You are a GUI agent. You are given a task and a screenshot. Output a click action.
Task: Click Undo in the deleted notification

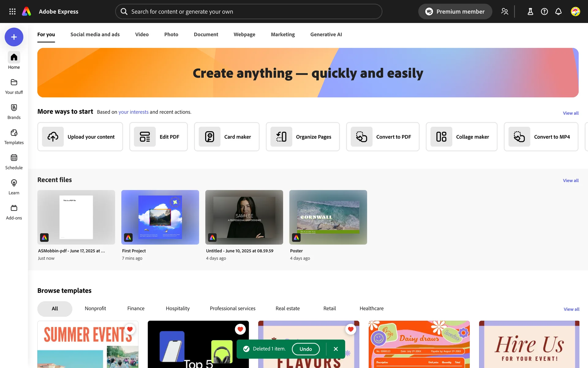[305, 349]
